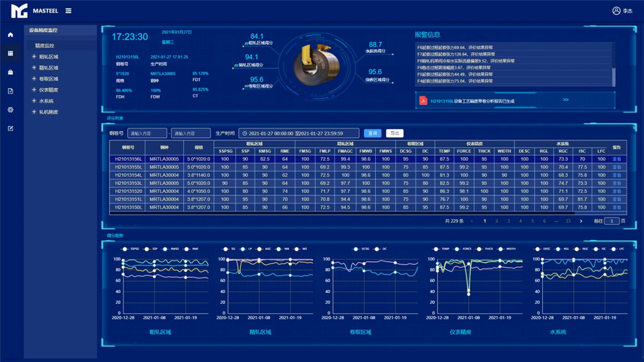Toggle the hamburger menu next to MASTEEL
The image size is (644, 362).
68,11
